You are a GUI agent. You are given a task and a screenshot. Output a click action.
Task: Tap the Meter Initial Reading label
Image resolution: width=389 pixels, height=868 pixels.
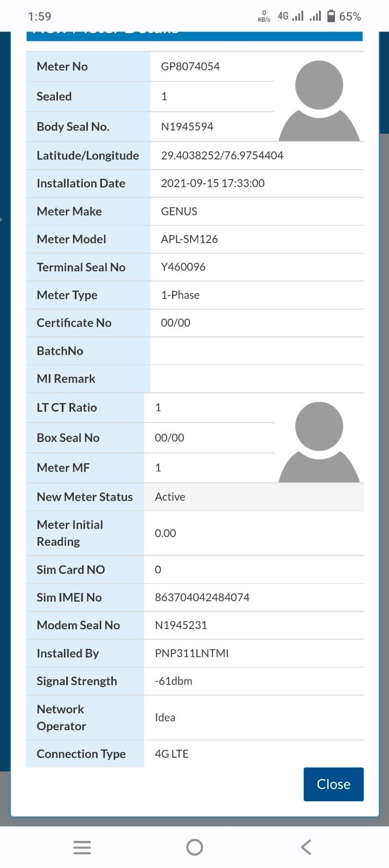[x=69, y=533]
